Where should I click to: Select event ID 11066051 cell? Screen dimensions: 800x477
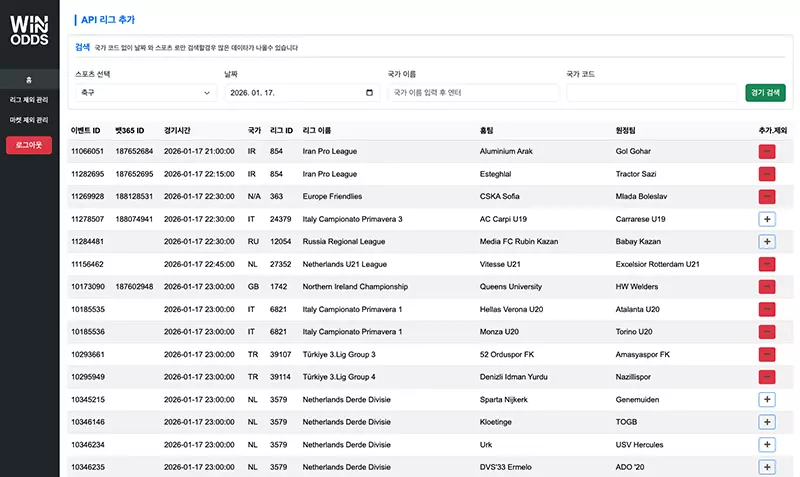click(x=87, y=152)
